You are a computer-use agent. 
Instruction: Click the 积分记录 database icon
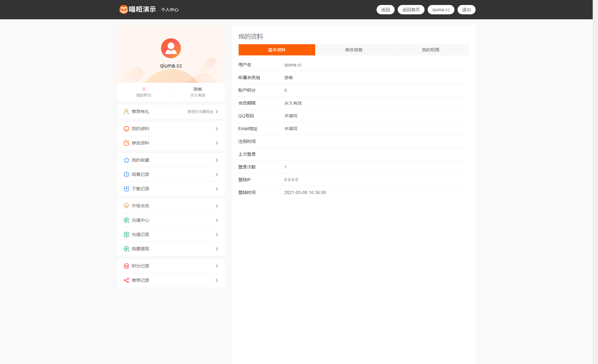[x=126, y=266]
